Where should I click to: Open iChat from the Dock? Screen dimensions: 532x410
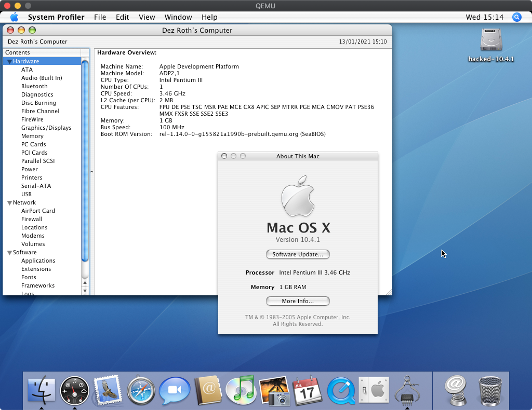[174, 391]
